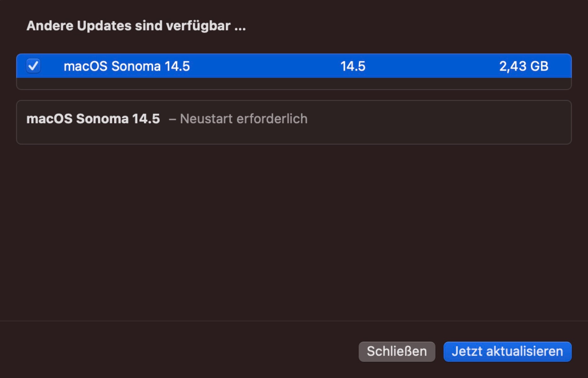The height and width of the screenshot is (378, 588).
Task: Select the macOS Sonoma 14.5 row name
Action: tap(127, 66)
